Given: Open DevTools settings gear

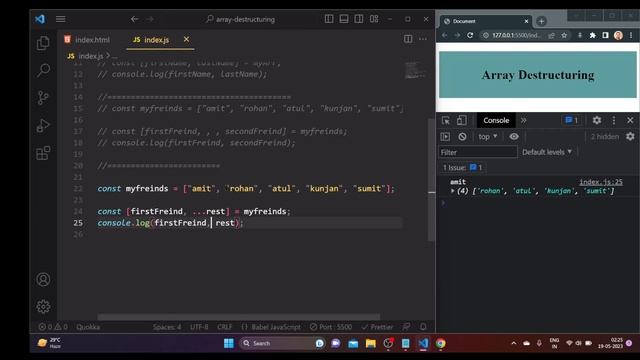Looking at the screenshot, I should (597, 120).
